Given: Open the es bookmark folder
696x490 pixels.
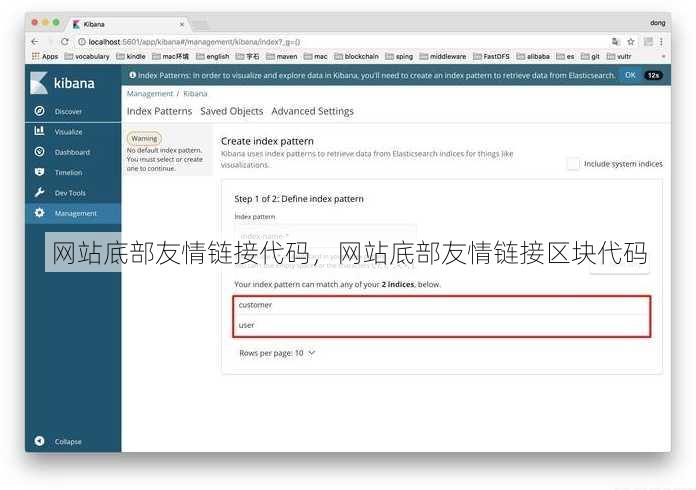Looking at the screenshot, I should (x=565, y=56).
